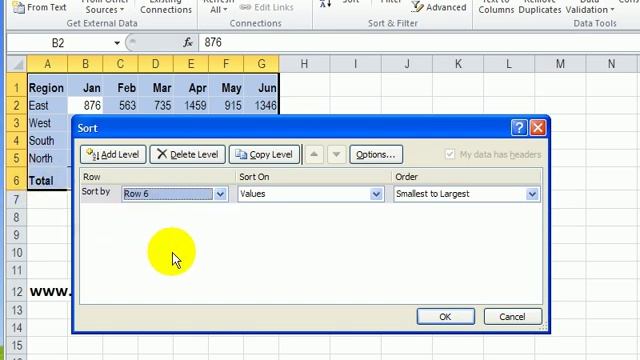Open the From Other Sources dropdown
This screenshot has height=360, width=640.
point(105,7)
